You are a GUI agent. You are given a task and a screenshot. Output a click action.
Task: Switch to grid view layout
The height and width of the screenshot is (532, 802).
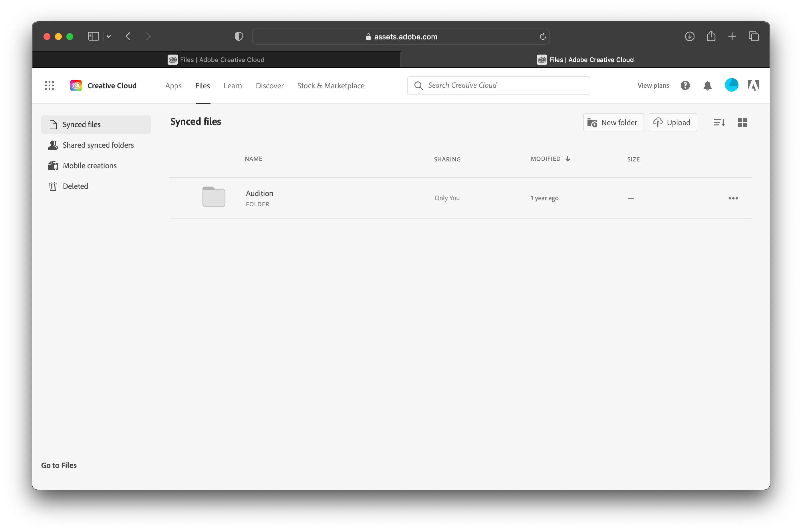(x=742, y=123)
